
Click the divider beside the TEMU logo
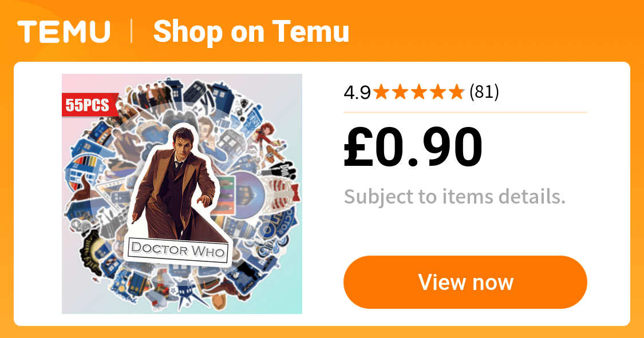pyautogui.click(x=132, y=31)
